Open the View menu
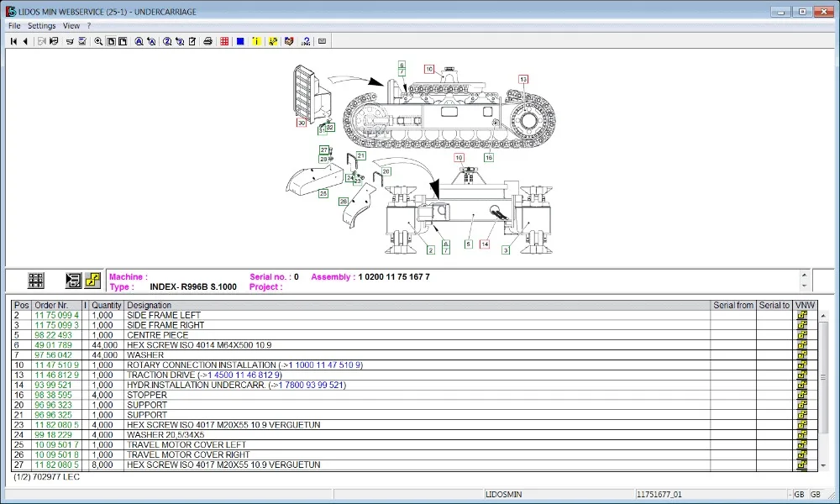This screenshot has width=840, height=504. tap(71, 26)
